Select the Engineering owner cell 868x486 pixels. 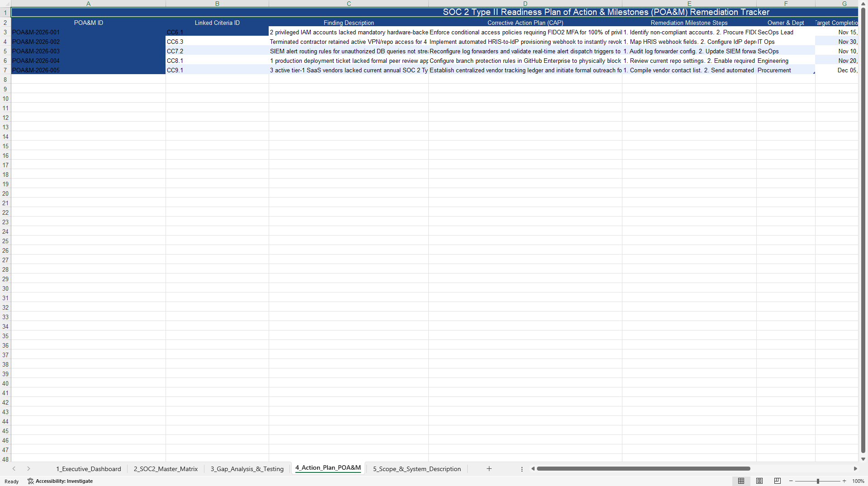click(786, 61)
